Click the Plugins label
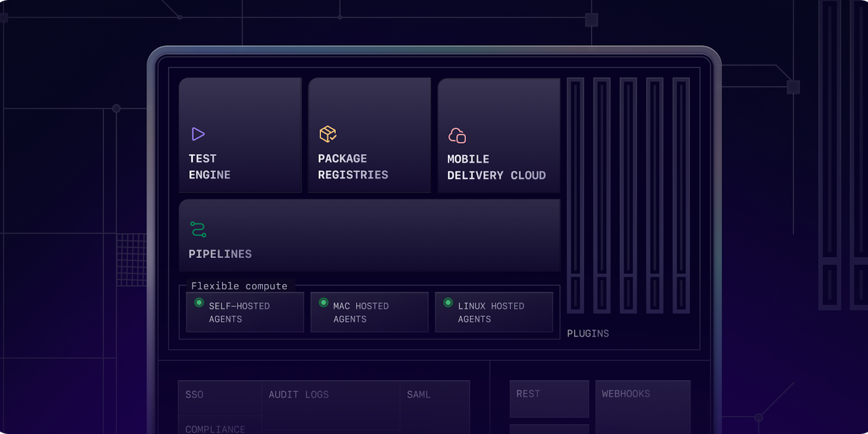 point(588,334)
